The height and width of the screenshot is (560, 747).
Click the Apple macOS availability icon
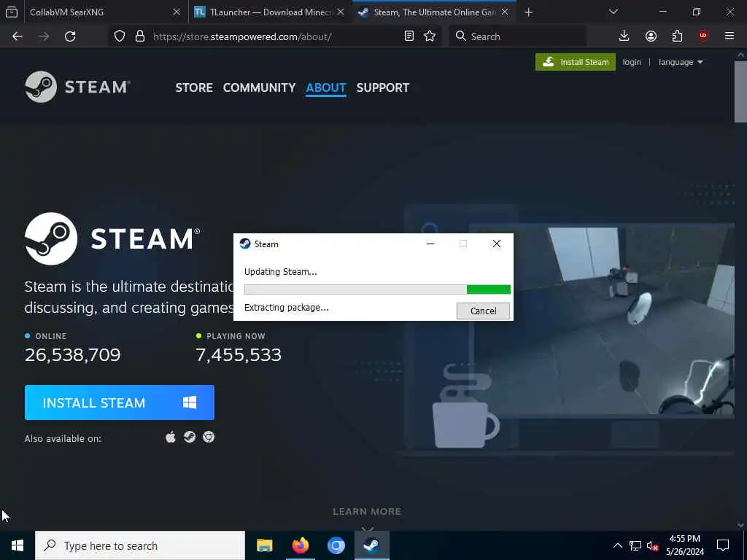171,437
